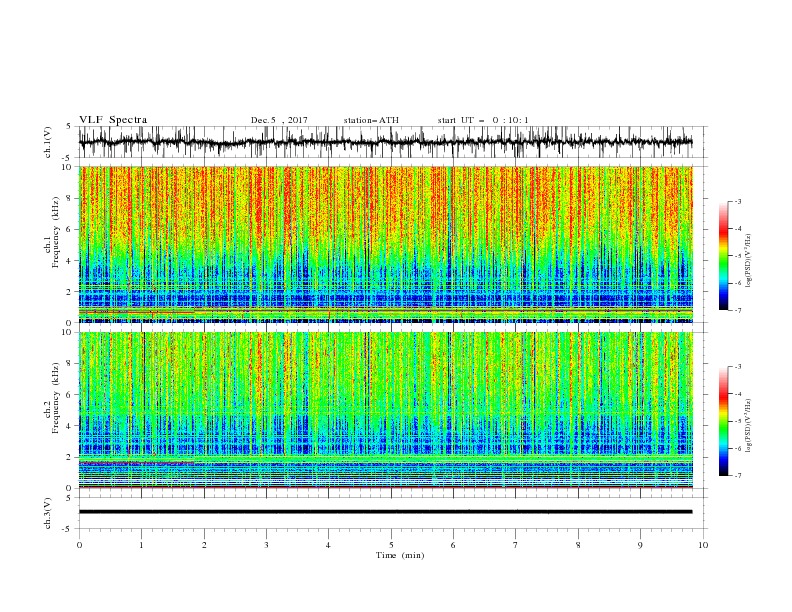Click time axis tick label "1"
792x612 pixels.
pyautogui.click(x=141, y=545)
